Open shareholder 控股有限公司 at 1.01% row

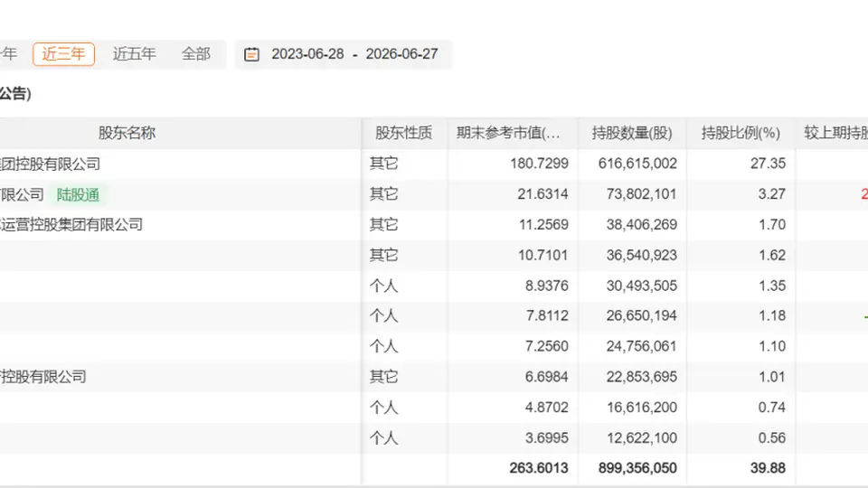click(43, 377)
